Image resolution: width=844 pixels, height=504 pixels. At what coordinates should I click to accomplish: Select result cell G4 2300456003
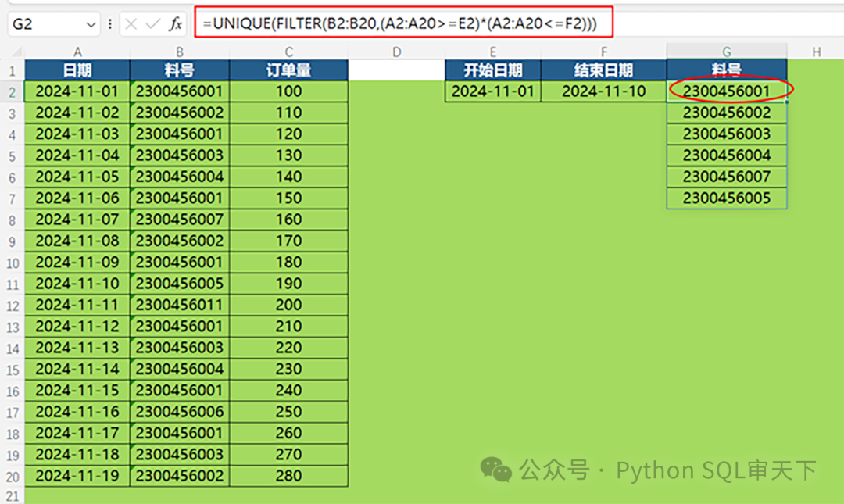click(727, 134)
